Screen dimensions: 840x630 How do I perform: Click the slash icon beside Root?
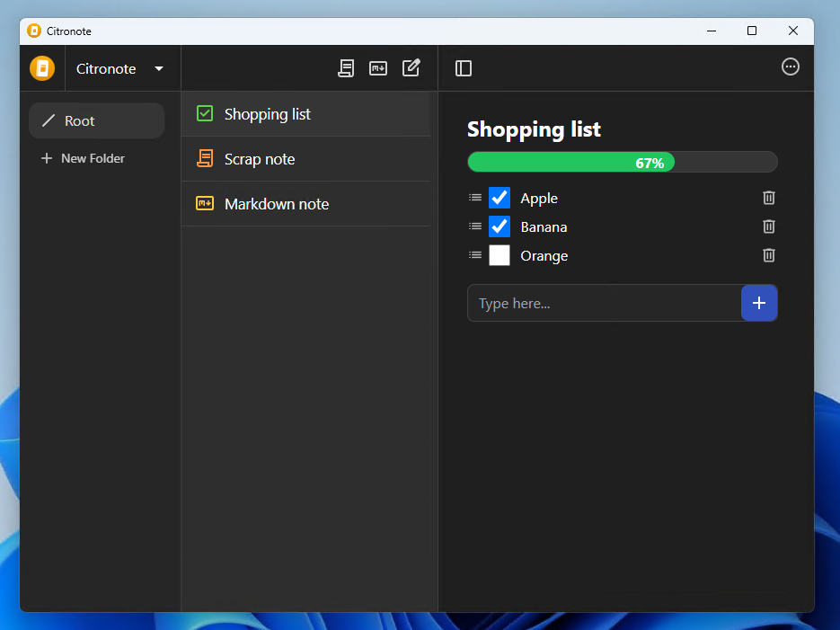49,120
